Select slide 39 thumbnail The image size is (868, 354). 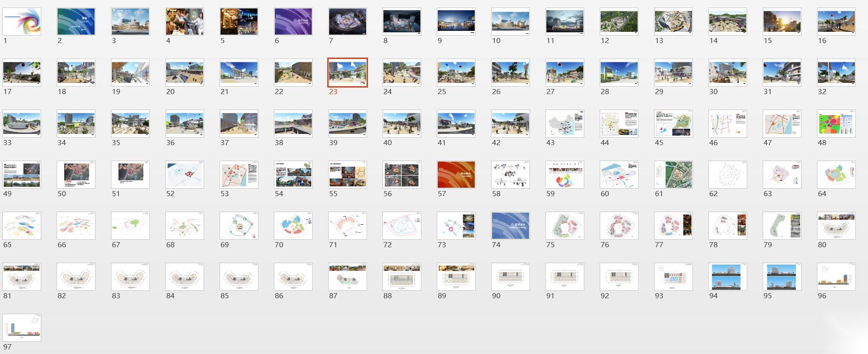(347, 124)
